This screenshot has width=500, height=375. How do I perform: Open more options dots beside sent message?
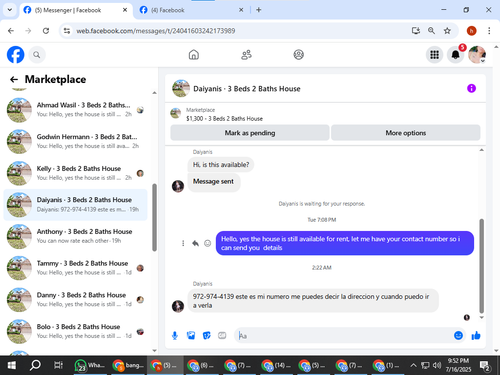pyautogui.click(x=183, y=243)
